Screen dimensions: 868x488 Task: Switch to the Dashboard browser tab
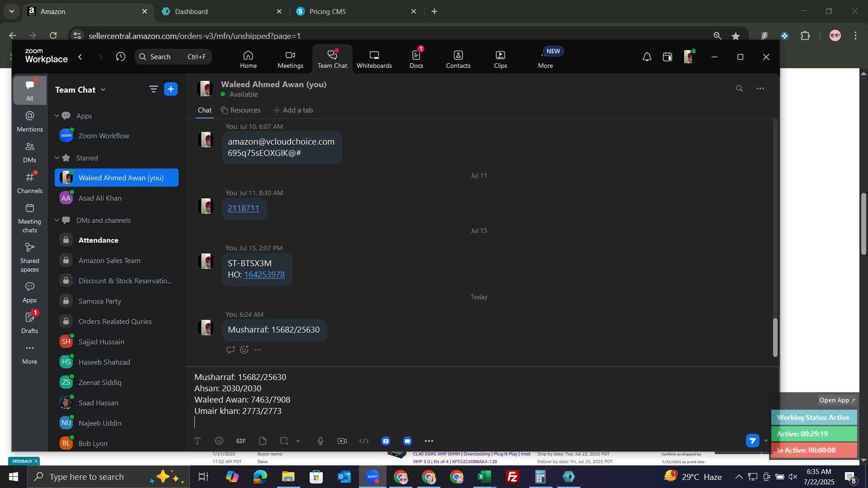point(222,11)
